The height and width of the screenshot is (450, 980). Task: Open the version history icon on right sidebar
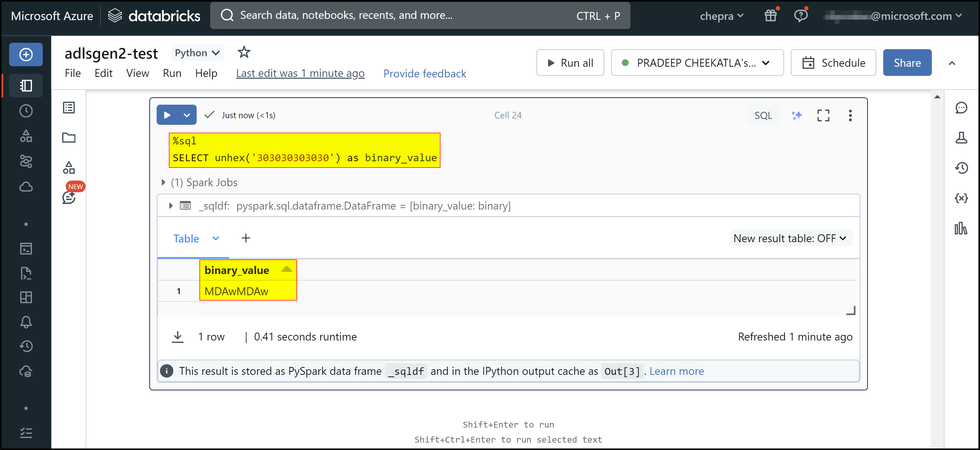pyautogui.click(x=961, y=168)
